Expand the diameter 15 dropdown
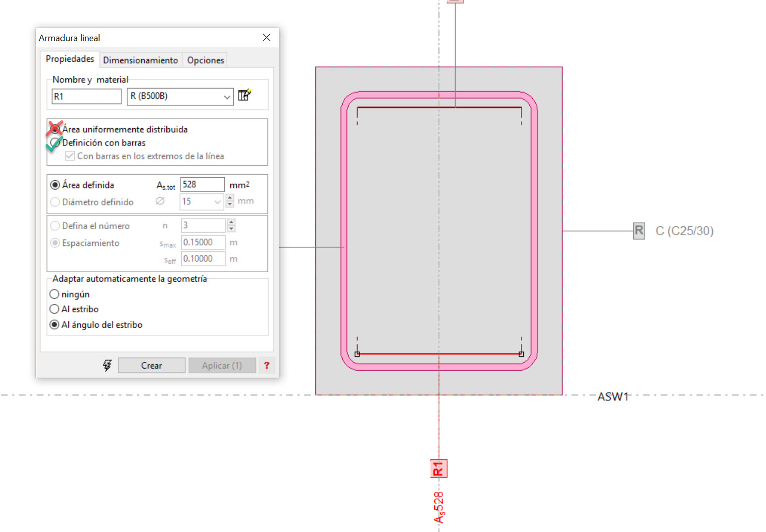Viewport: 766px width, 532px height. click(x=217, y=202)
